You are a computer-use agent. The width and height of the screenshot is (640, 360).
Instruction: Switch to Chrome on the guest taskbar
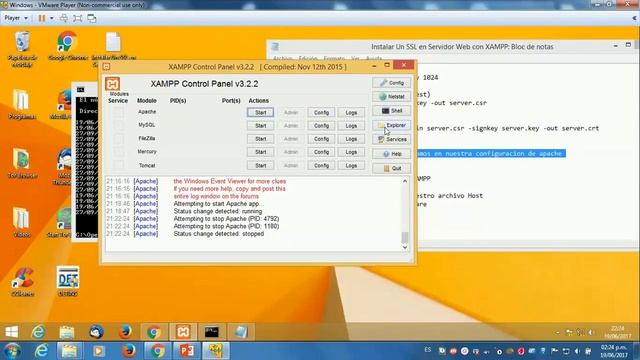(x=154, y=332)
